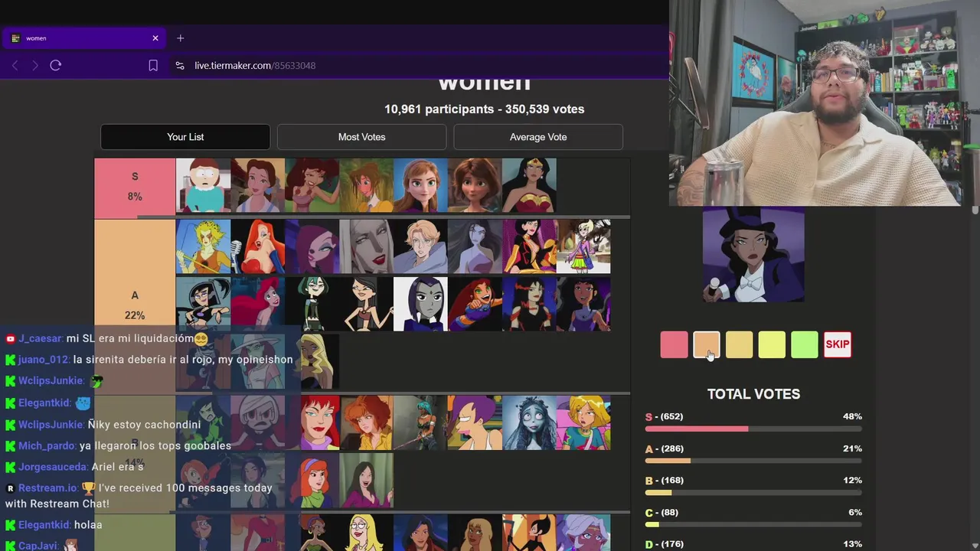Click the S vote progress bar
This screenshot has height=551, width=980.
tap(753, 429)
